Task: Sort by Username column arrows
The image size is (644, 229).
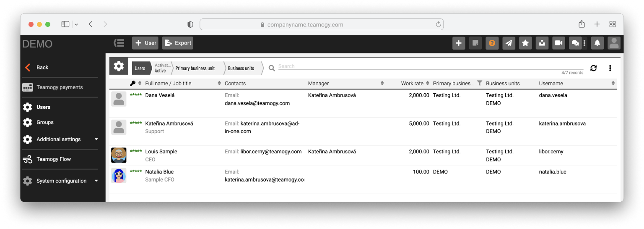Action: 613,83
